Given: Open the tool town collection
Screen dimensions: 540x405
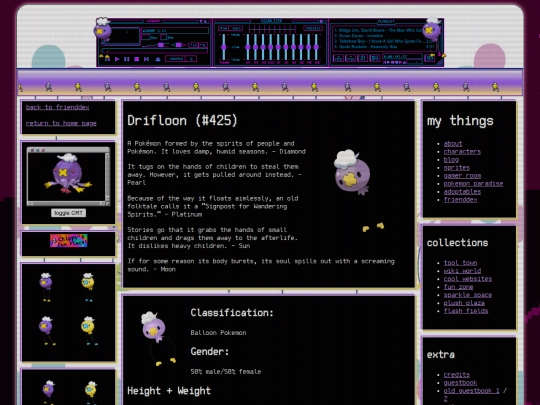Looking at the screenshot, I should pos(460,263).
